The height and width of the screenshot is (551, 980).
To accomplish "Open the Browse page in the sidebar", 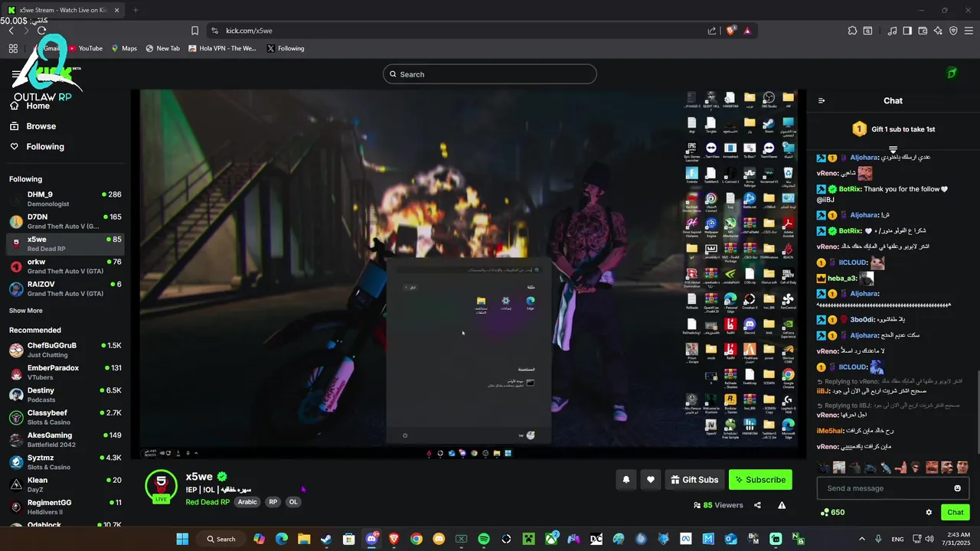I will click(34, 126).
